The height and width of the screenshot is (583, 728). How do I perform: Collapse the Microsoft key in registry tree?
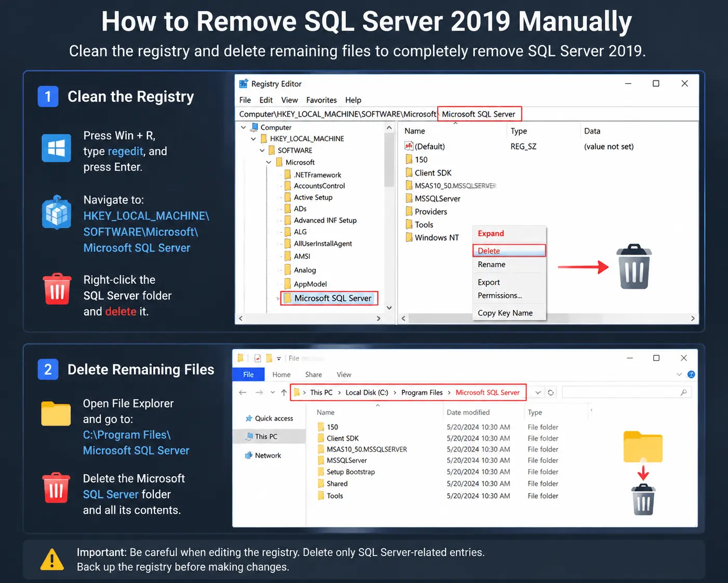point(269,163)
